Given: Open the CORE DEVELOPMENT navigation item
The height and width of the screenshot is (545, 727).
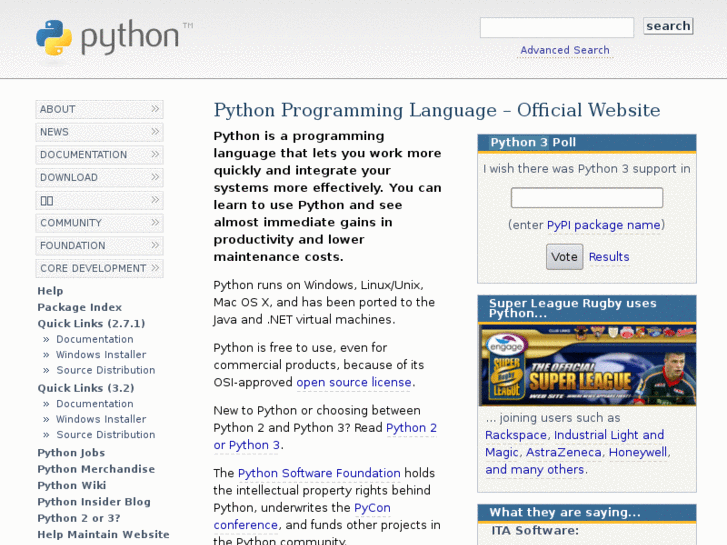Looking at the screenshot, I should [x=99, y=269].
